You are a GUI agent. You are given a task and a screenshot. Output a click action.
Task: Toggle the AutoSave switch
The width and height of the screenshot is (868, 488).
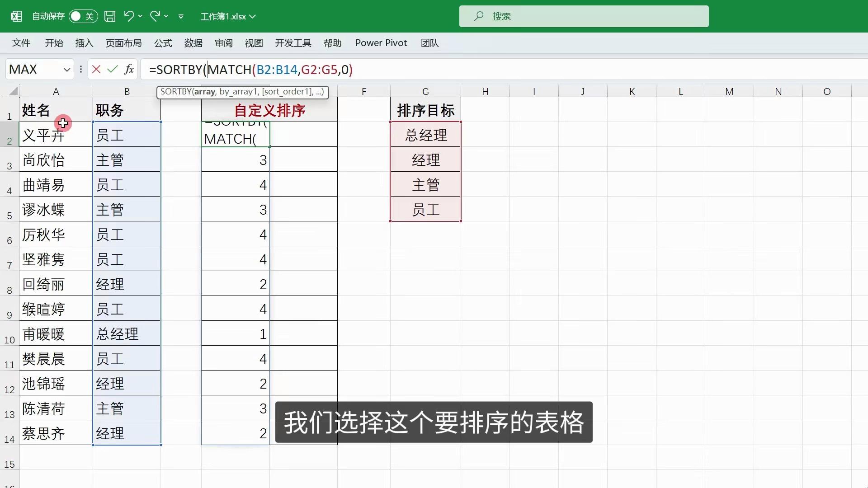pyautogui.click(x=83, y=16)
